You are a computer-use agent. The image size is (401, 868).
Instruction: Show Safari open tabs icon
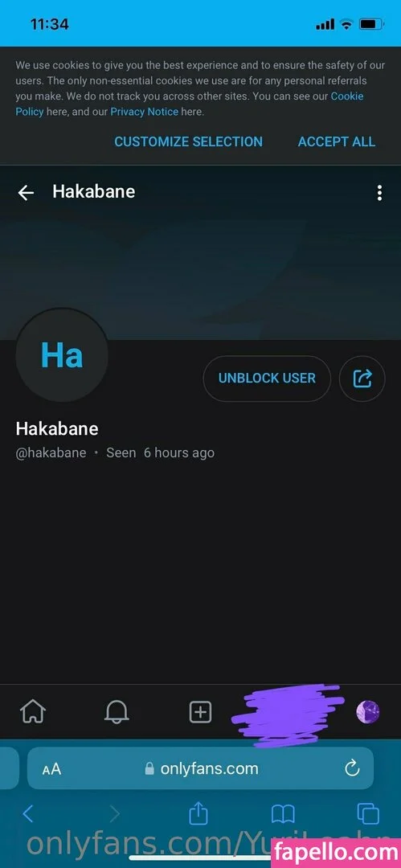[x=368, y=814]
